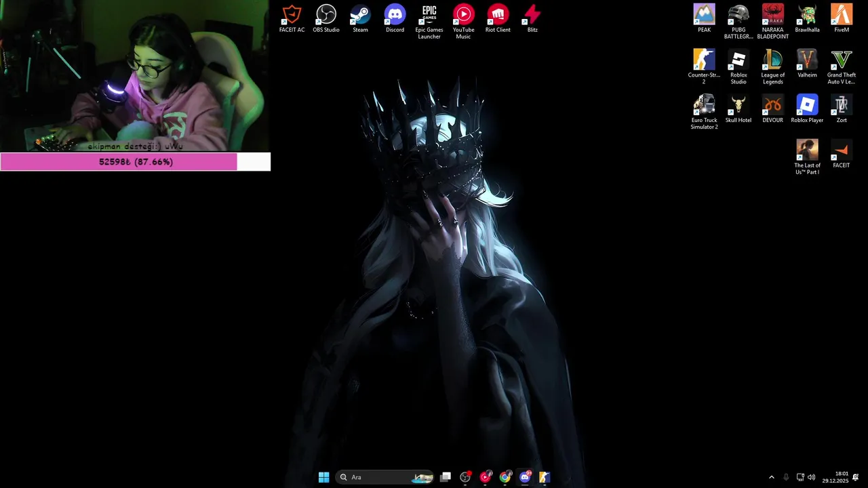This screenshot has width=868, height=488.
Task: Select The Last of Us Part I icon
Action: [807, 157]
